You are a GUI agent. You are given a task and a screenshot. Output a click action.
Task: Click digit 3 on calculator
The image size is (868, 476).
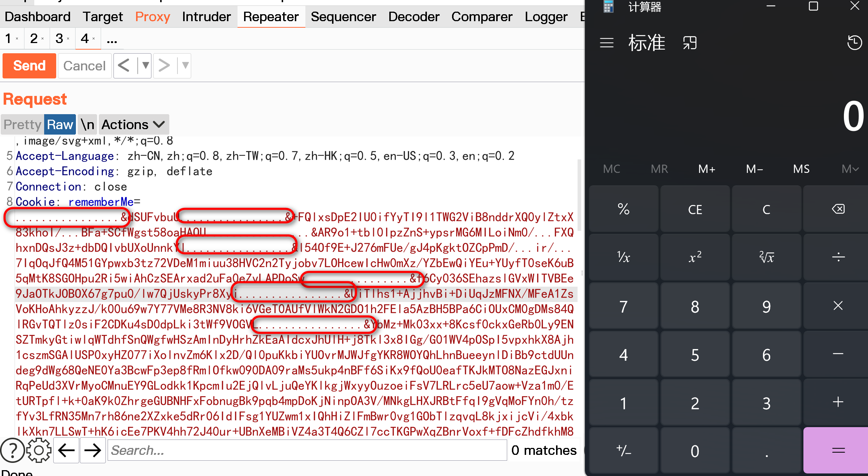[x=767, y=402]
